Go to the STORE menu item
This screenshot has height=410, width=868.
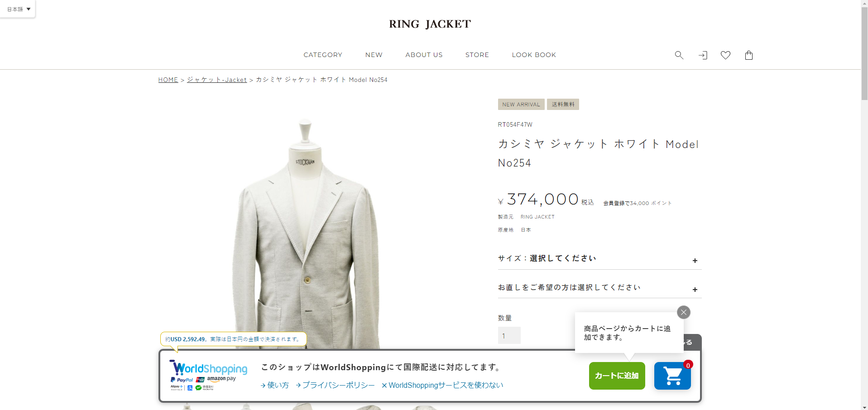(477, 55)
